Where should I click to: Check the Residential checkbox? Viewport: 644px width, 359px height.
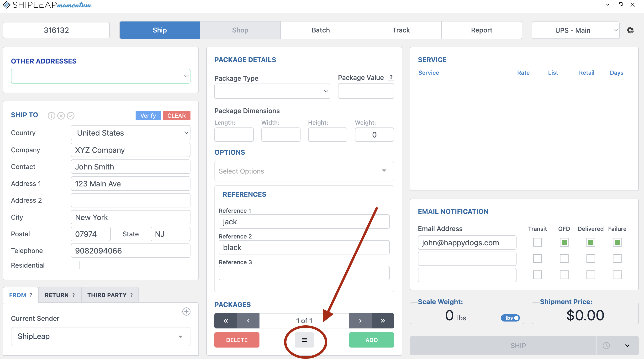click(75, 265)
